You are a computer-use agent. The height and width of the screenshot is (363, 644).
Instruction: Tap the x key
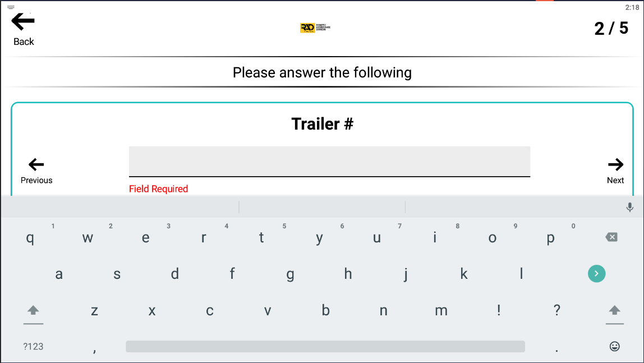[x=152, y=310]
